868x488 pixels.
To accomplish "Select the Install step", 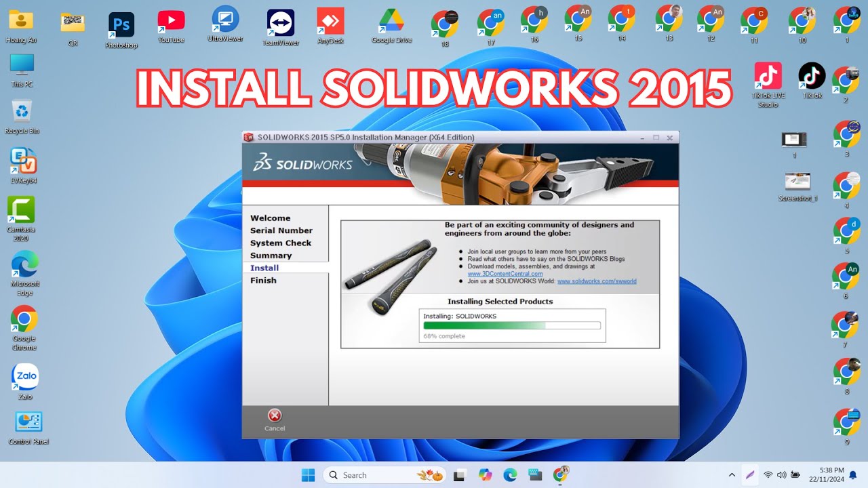I will (x=264, y=268).
